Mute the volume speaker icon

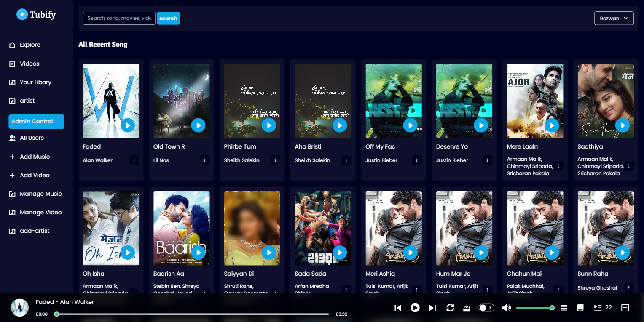pos(506,308)
